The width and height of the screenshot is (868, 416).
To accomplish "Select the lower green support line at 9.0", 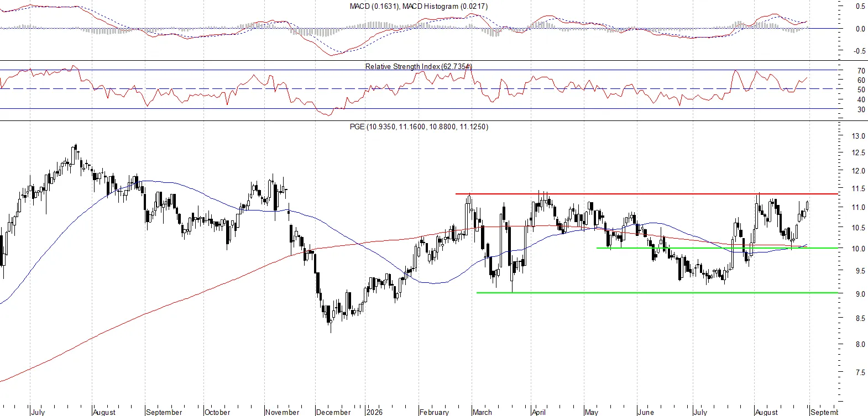I will (657, 293).
